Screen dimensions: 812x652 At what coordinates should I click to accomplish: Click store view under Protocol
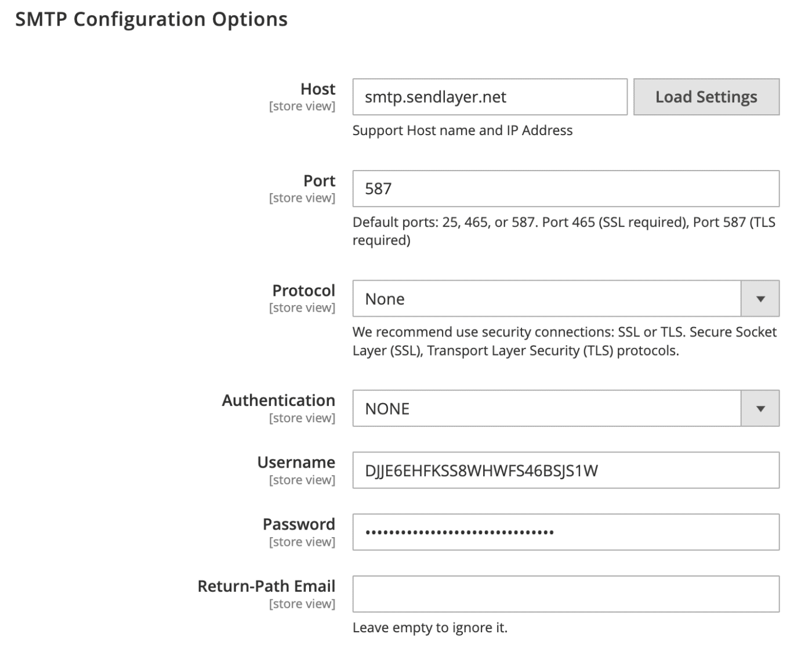pos(302,307)
